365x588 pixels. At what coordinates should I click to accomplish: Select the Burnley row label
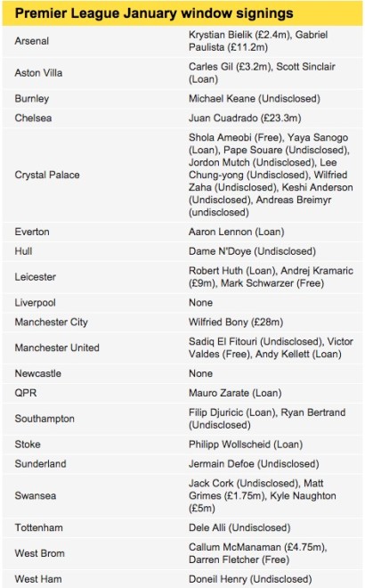[32, 99]
